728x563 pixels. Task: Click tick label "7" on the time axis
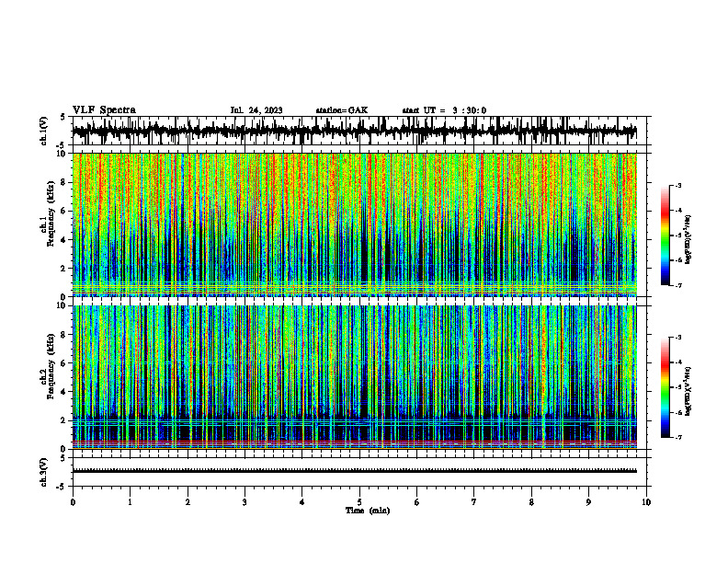pos(474,502)
